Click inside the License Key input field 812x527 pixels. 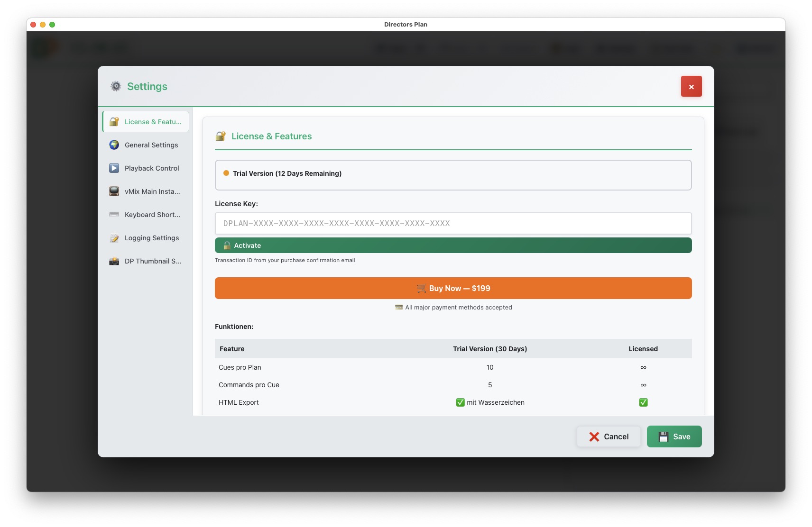tap(453, 223)
